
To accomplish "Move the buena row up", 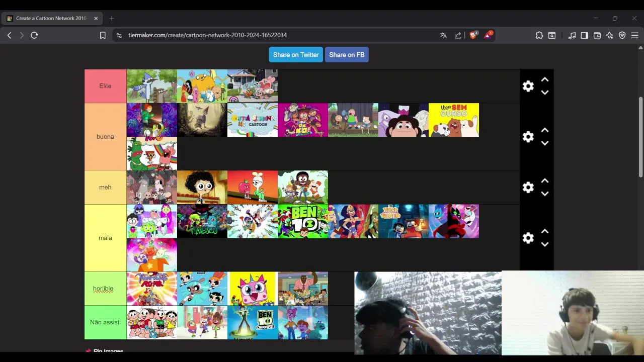I will click(545, 130).
